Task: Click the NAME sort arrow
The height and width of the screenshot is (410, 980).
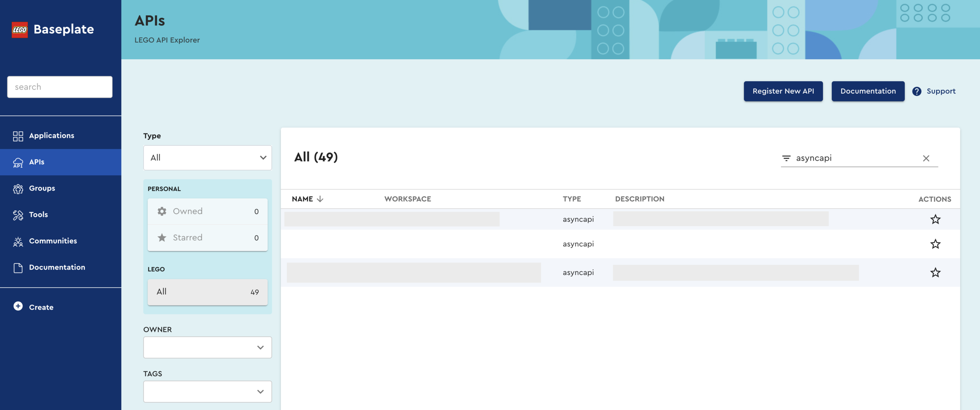Action: click(x=320, y=199)
